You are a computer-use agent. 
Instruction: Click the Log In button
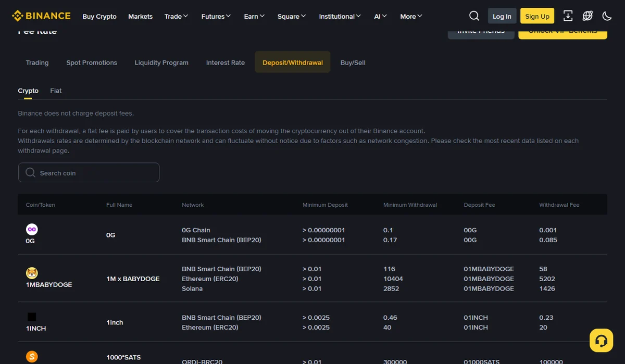point(502,16)
